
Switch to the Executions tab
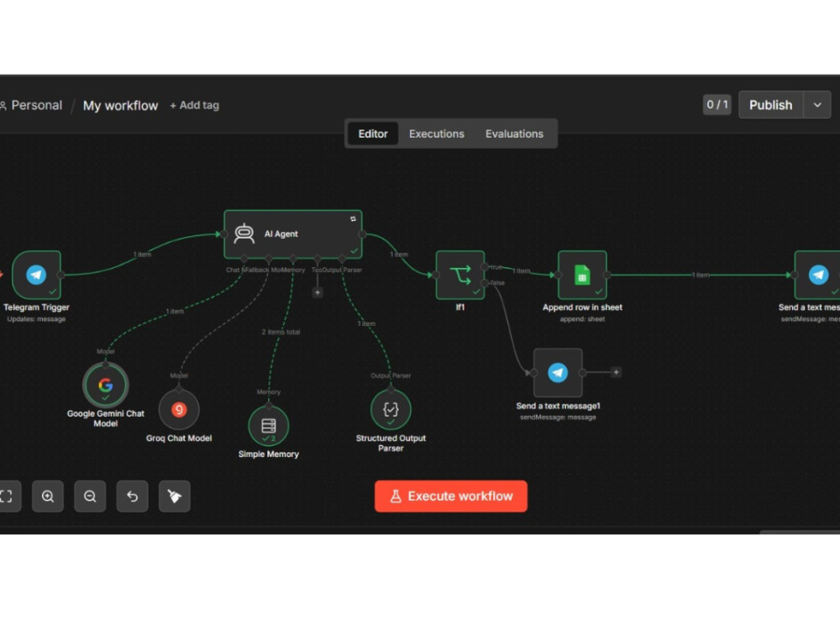(437, 134)
